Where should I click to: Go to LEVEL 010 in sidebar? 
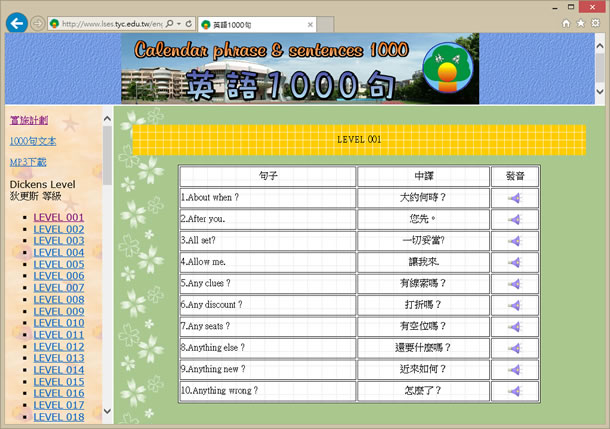(59, 323)
